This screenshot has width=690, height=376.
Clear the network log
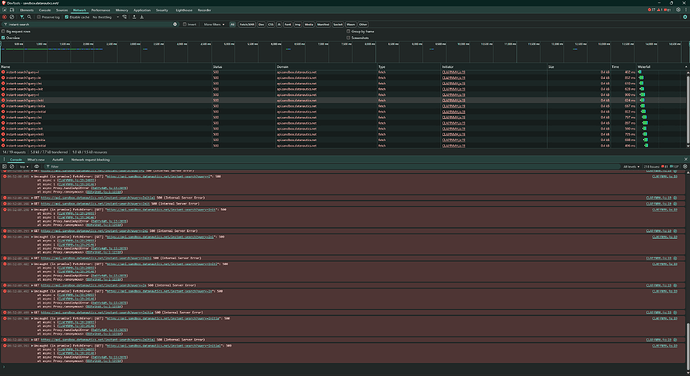coord(12,17)
